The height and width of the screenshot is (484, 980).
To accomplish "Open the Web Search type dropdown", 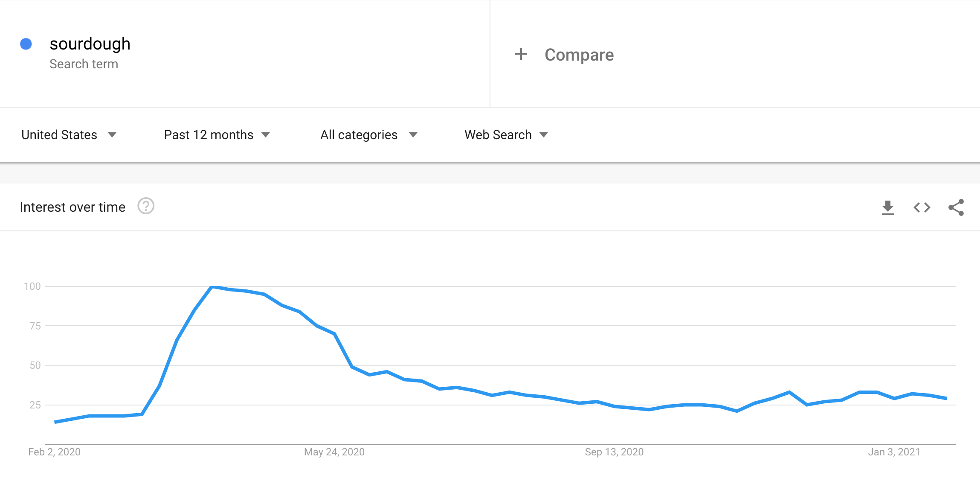I will (506, 135).
